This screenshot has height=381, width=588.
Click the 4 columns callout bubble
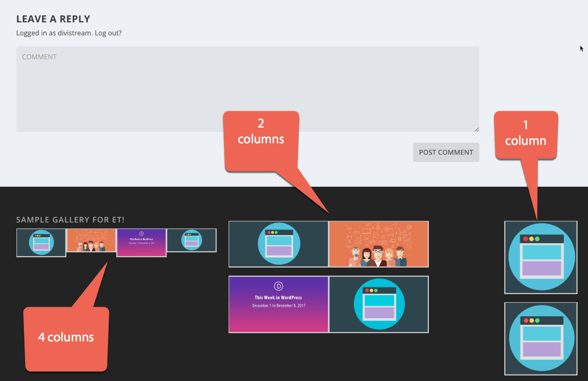click(66, 337)
